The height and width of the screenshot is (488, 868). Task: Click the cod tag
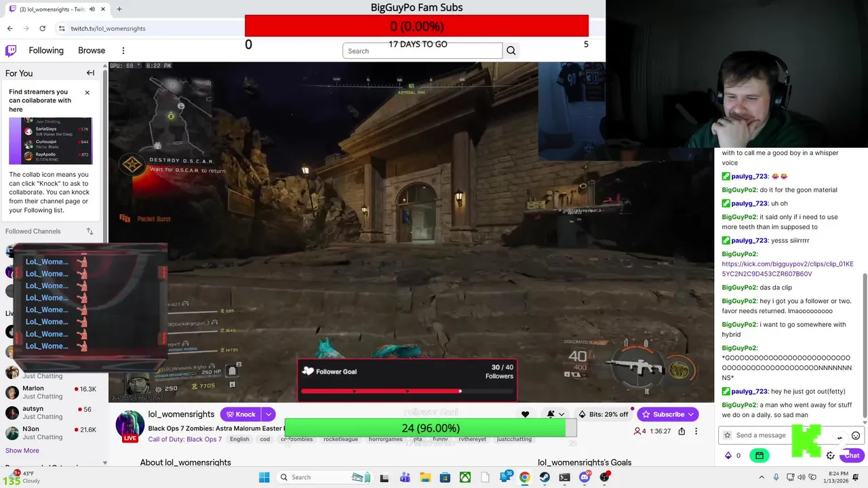(x=264, y=439)
